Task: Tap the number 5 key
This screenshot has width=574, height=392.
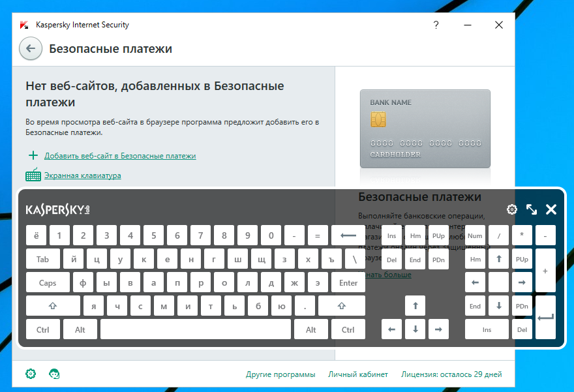Action: point(154,235)
